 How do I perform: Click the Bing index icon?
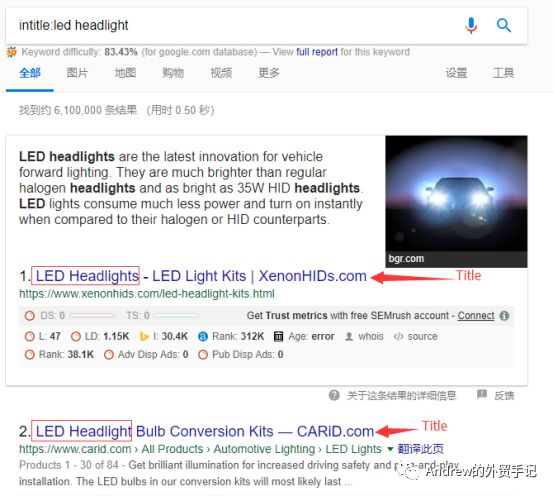pyautogui.click(x=143, y=336)
